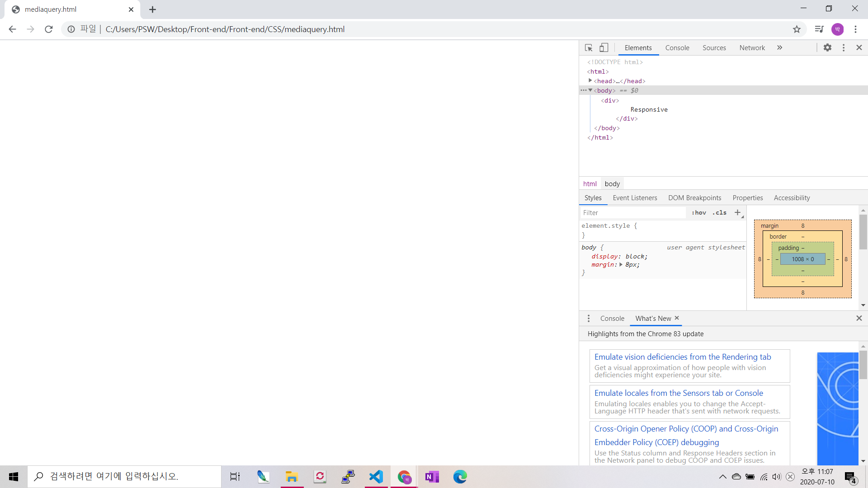Expand the head element node

point(590,80)
